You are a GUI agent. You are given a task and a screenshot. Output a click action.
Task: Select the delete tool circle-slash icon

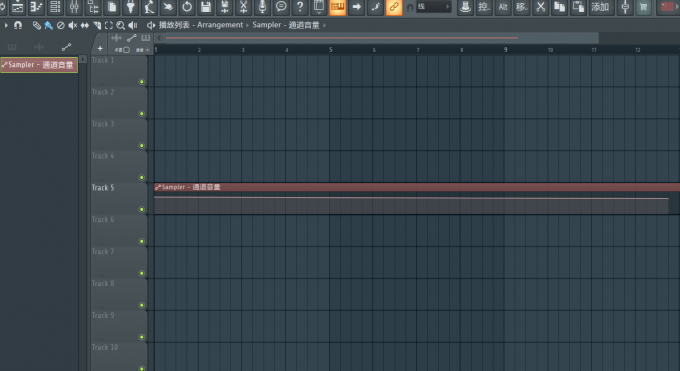point(61,26)
